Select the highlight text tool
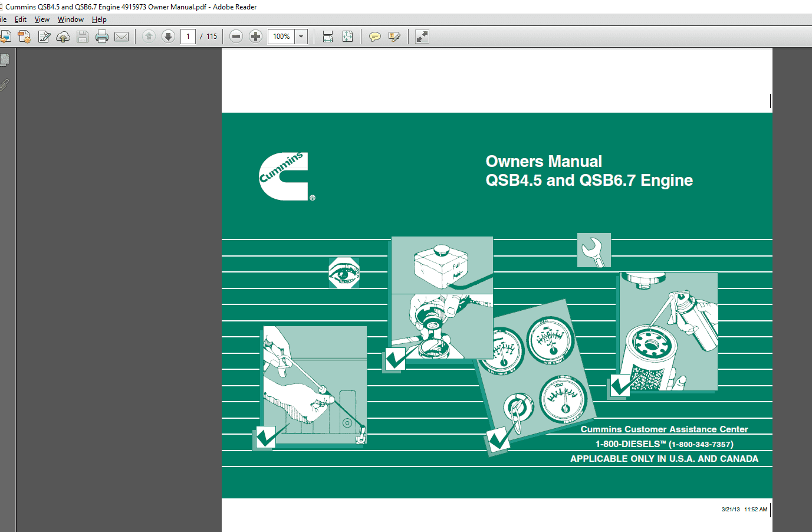The image size is (812, 532). tap(395, 37)
